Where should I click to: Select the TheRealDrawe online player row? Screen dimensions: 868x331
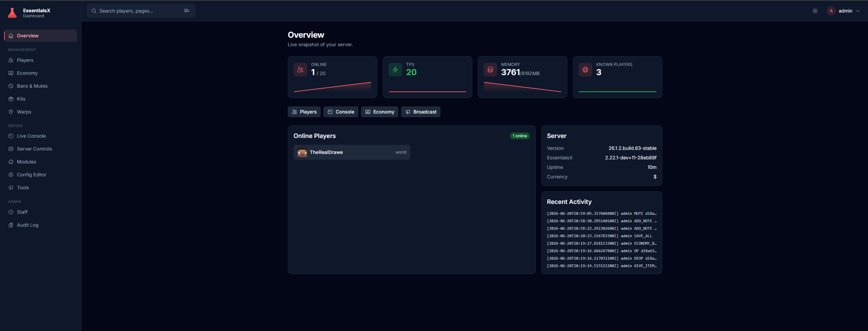[352, 152]
